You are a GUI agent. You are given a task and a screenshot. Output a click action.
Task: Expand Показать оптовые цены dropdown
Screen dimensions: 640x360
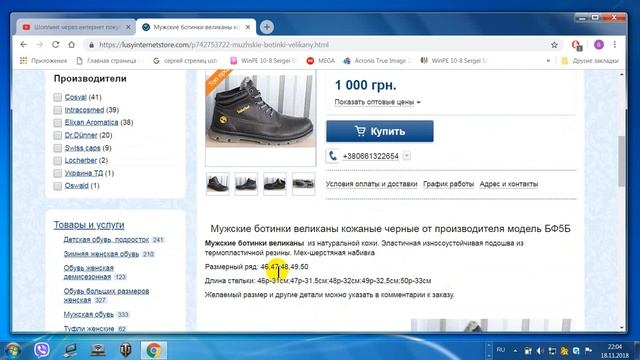pyautogui.click(x=377, y=102)
